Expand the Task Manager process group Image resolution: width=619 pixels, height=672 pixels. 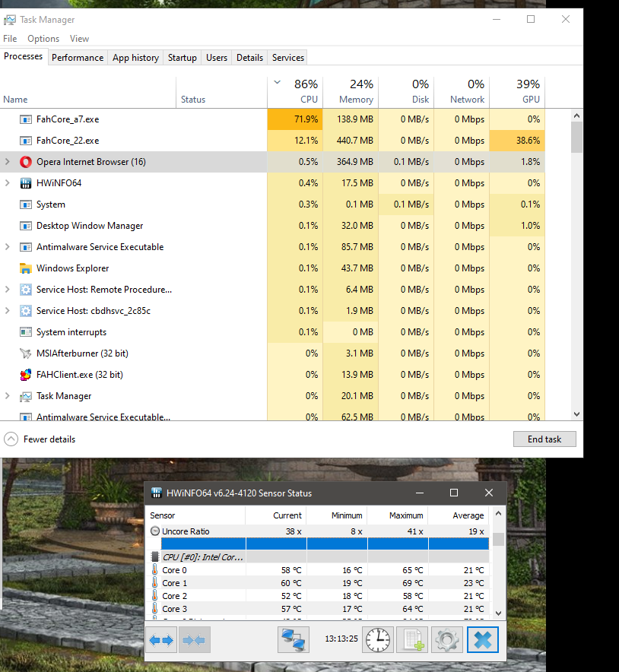click(x=8, y=396)
